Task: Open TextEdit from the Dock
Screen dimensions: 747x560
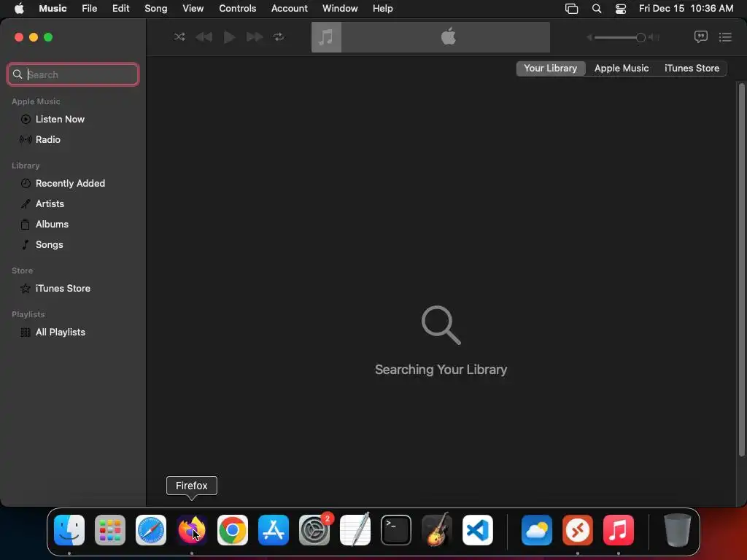Action: 355,530
